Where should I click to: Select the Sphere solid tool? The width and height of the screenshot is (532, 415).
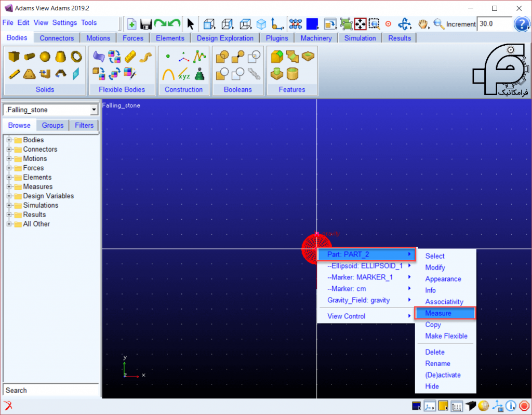click(45, 56)
